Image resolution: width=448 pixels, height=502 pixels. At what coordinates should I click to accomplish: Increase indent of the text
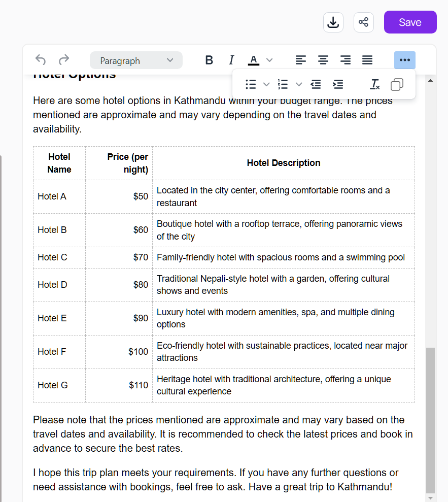pos(338,84)
